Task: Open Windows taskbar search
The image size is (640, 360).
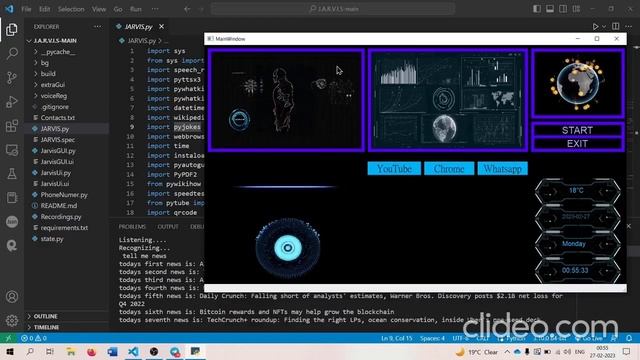Action: tap(30, 352)
